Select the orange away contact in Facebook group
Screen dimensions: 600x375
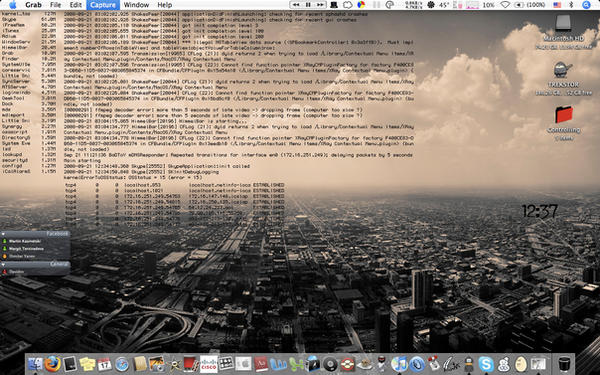click(36, 256)
